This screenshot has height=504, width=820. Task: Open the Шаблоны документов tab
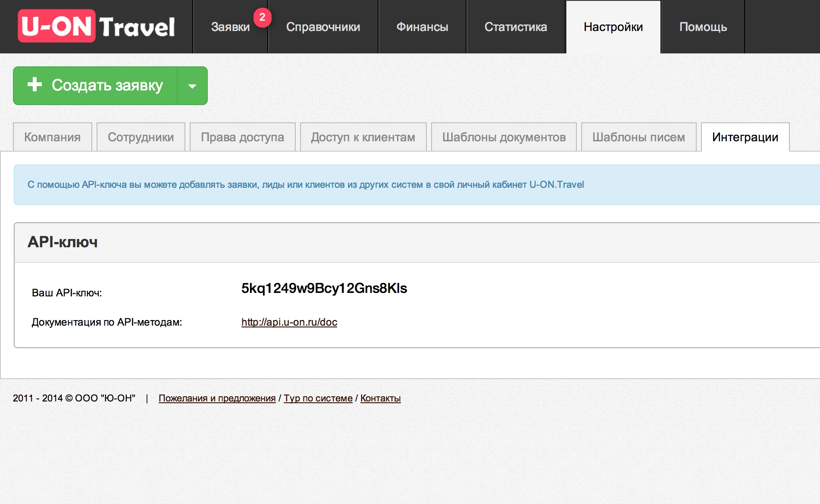pos(504,137)
